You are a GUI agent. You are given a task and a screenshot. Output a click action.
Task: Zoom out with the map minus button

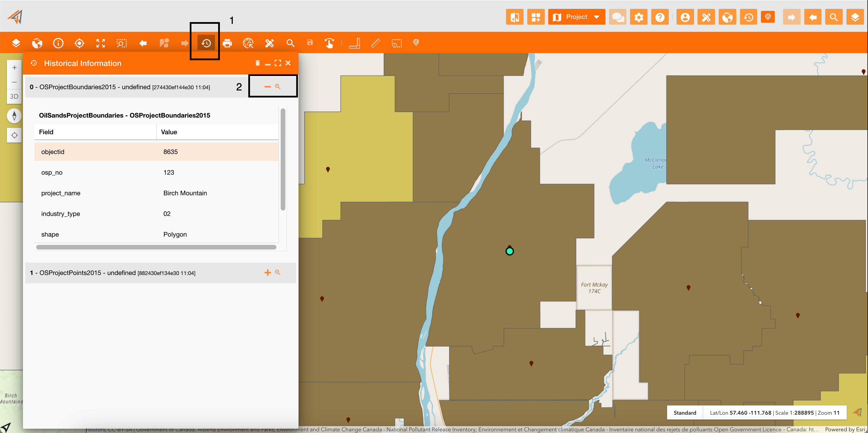point(14,82)
